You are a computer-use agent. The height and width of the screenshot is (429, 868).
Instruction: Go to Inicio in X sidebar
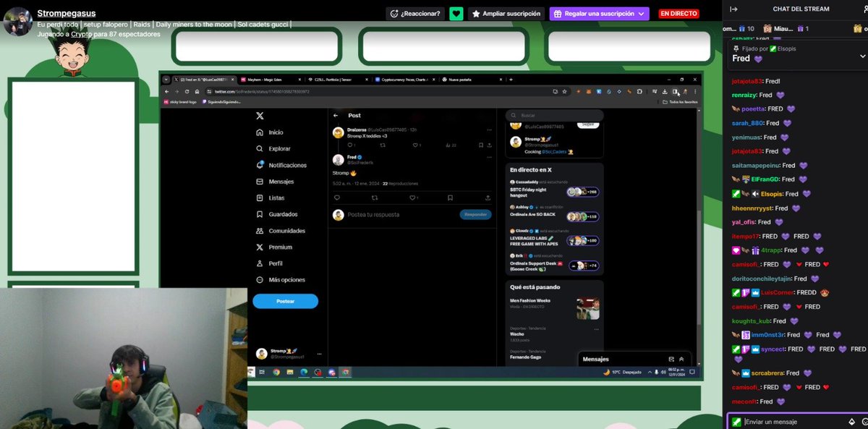click(x=270, y=132)
